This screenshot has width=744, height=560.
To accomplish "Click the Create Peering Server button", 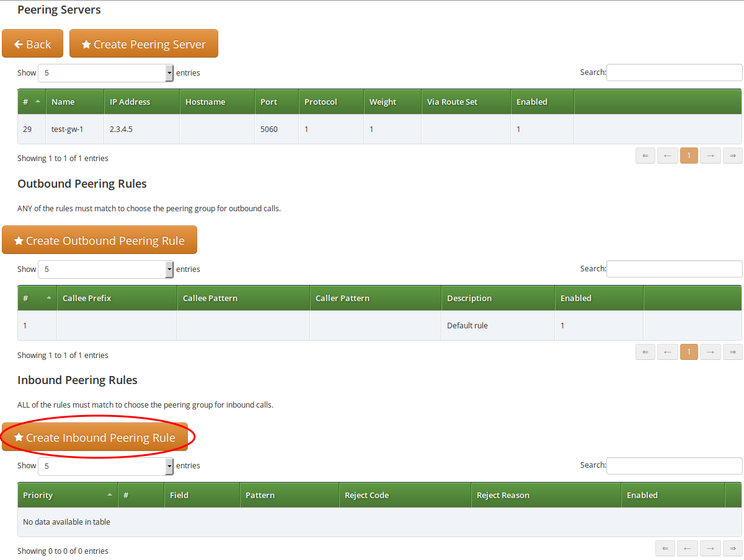I will 143,44.
